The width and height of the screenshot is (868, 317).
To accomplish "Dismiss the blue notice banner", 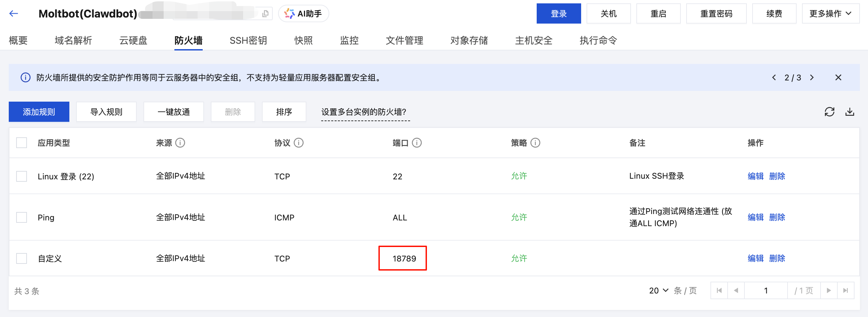I will point(838,77).
